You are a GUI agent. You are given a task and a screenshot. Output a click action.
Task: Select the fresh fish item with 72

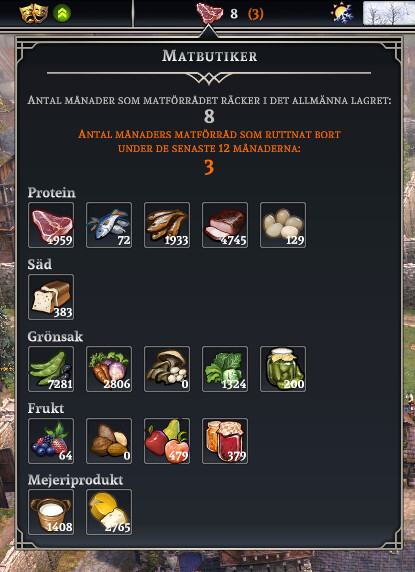coord(109,225)
